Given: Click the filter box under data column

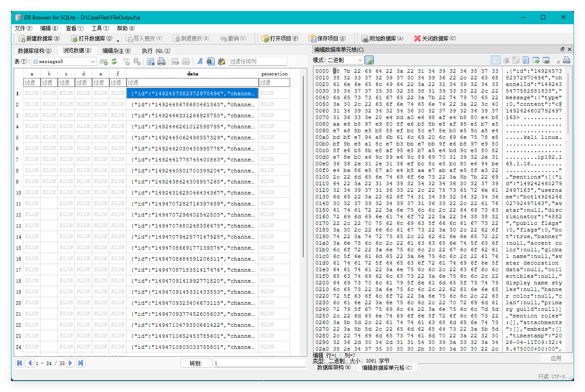Looking at the screenshot, I should point(192,82).
